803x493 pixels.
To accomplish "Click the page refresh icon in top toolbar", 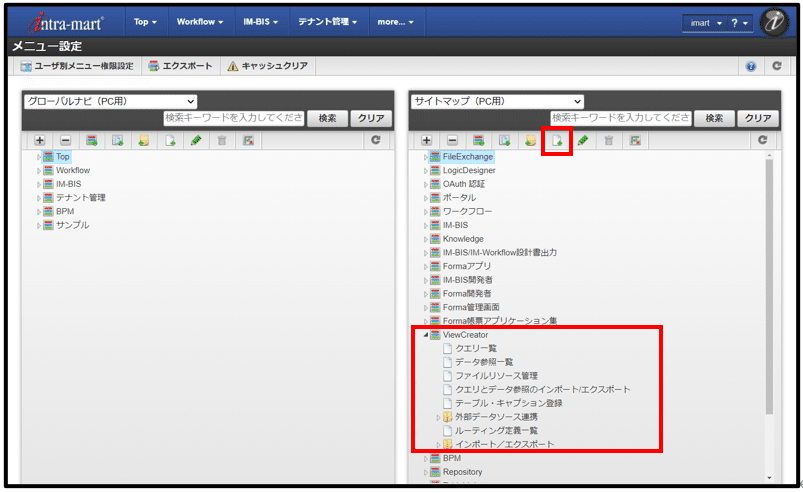I will pos(776,66).
